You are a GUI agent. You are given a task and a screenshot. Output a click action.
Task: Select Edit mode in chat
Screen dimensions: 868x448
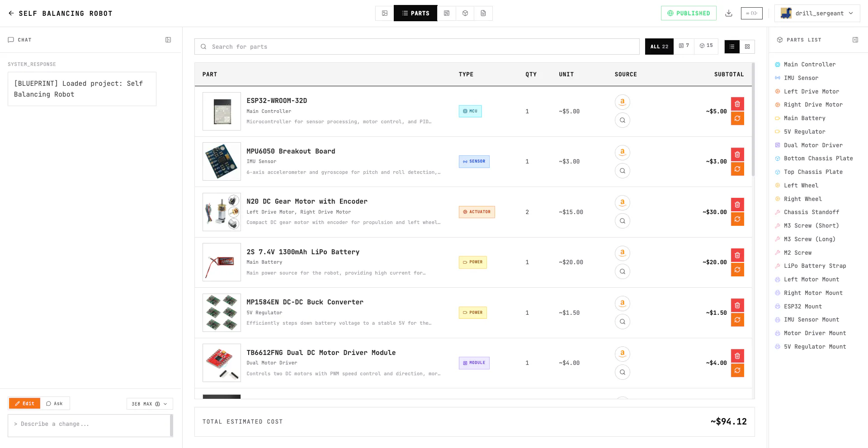tap(24, 403)
